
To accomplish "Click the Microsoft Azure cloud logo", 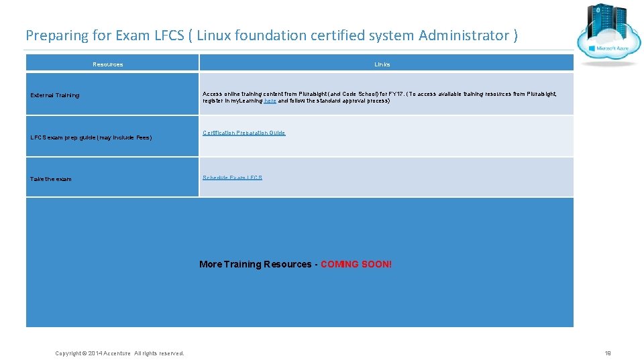I will (608, 35).
